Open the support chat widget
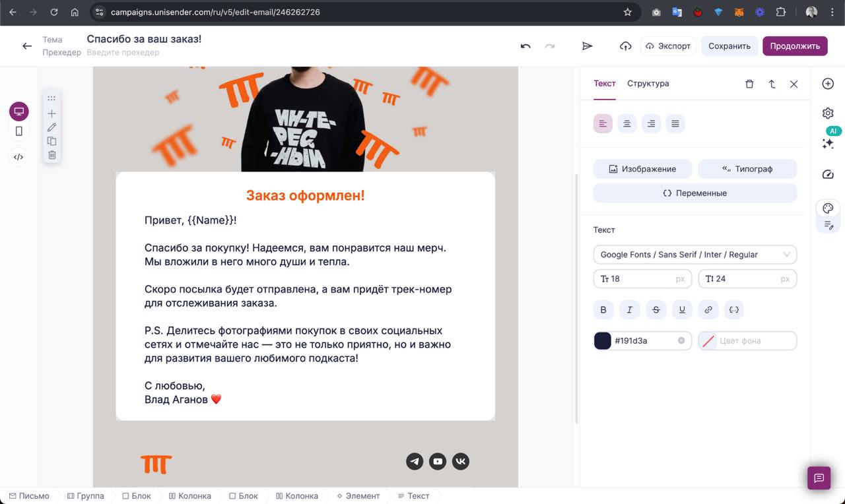The width and height of the screenshot is (845, 504). (819, 478)
